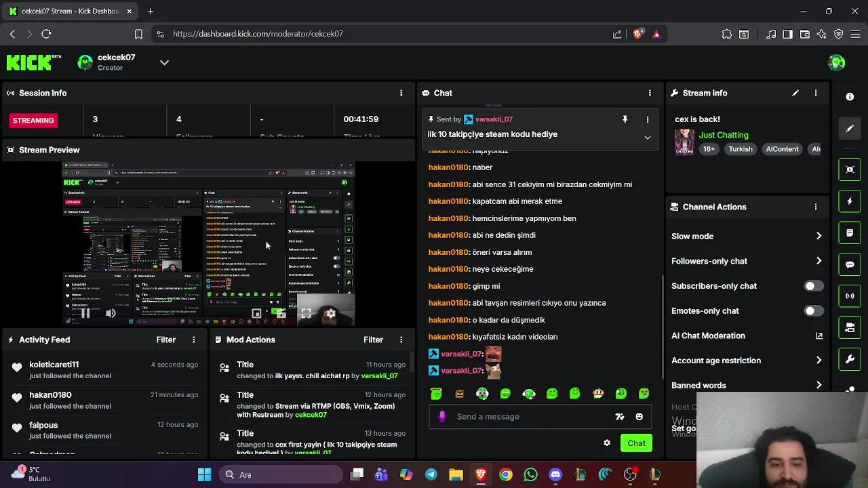Click hakan0180 in Activity Feed

50,394
